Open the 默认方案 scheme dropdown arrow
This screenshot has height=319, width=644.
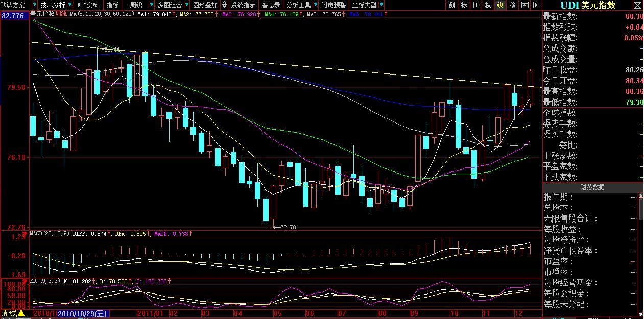point(34,5)
